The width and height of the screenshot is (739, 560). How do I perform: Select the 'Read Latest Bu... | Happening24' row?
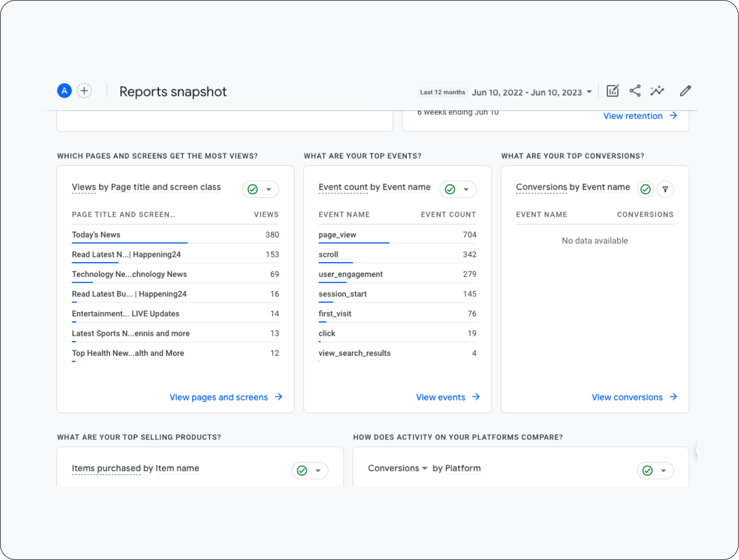pyautogui.click(x=175, y=294)
